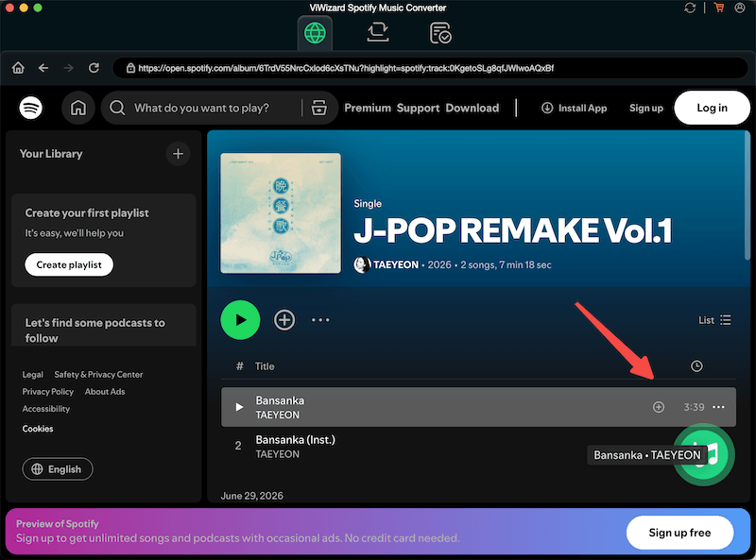
Task: Click the Create playlist button
Action: 69,264
